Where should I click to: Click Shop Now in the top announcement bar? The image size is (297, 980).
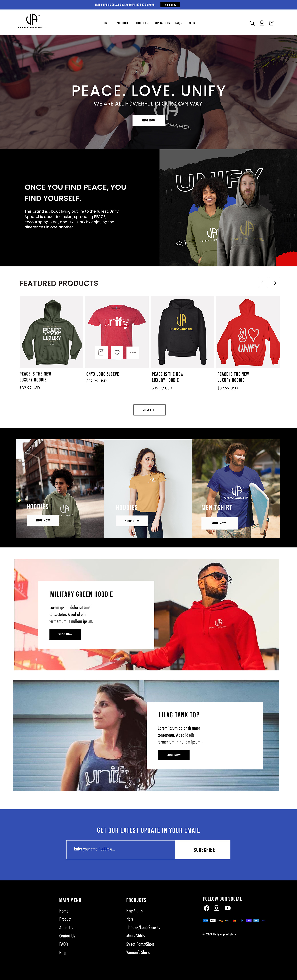point(170,5)
